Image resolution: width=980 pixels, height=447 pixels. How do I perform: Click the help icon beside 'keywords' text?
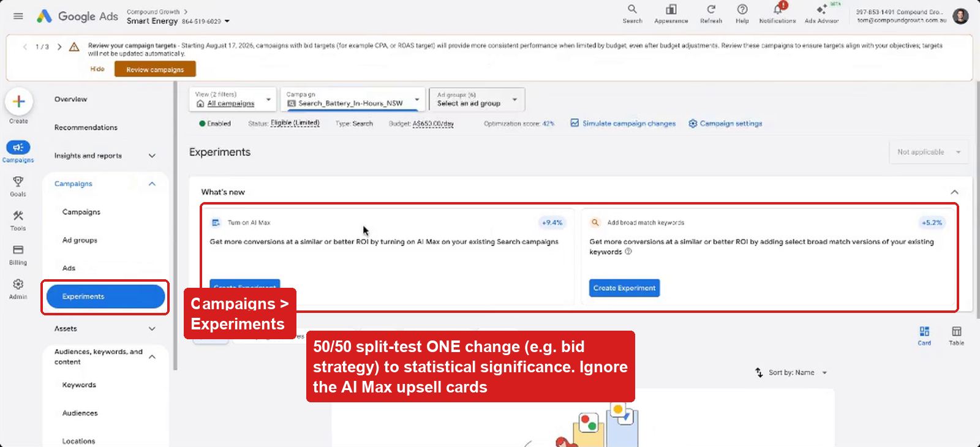628,252
